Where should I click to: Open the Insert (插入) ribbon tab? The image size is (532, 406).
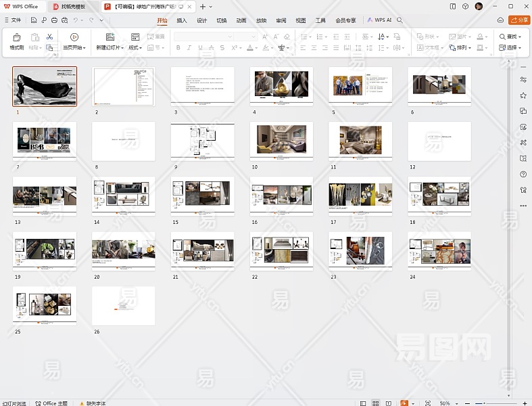pos(181,20)
